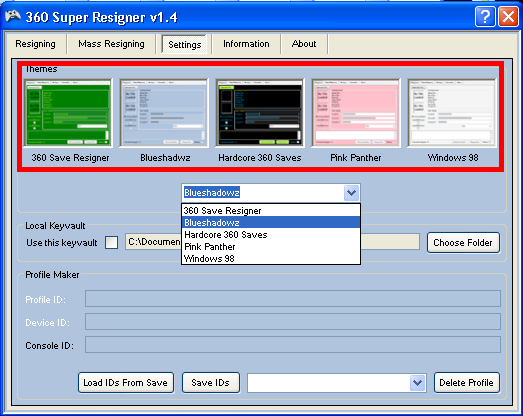Collapse the theme combo box arrow

pyautogui.click(x=351, y=193)
